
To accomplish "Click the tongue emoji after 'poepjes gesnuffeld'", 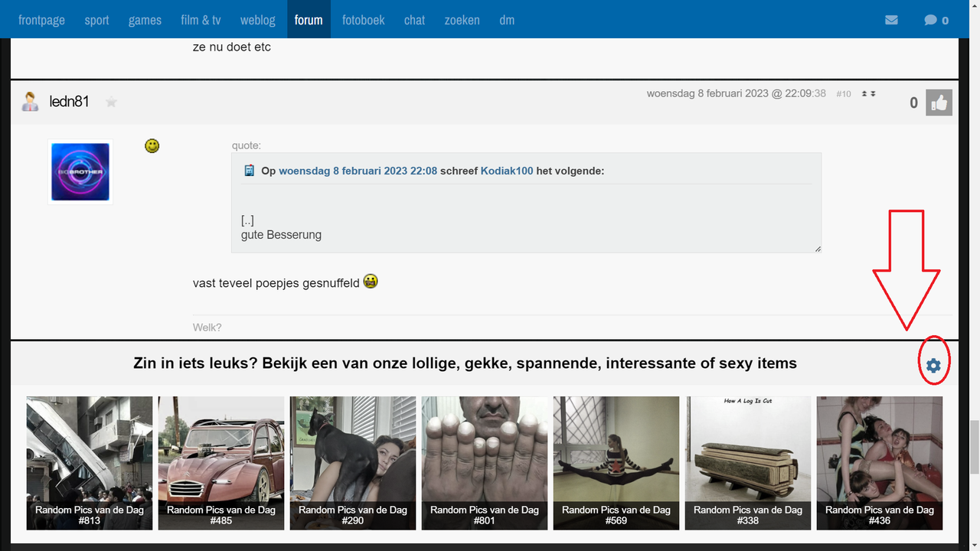I will [371, 282].
